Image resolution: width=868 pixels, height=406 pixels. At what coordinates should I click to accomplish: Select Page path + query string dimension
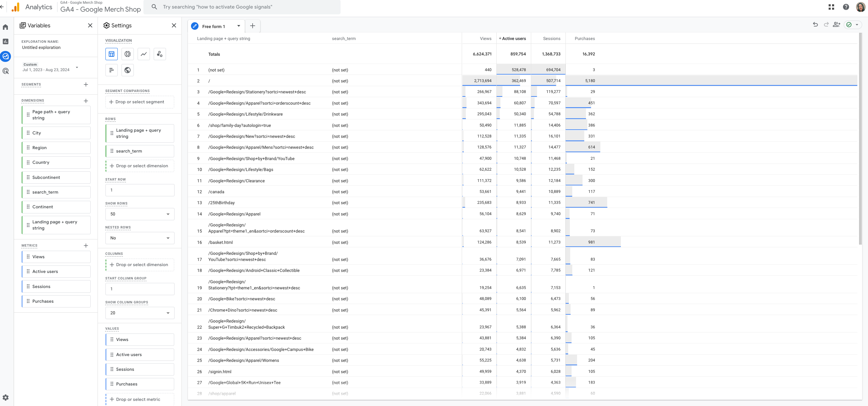click(56, 115)
